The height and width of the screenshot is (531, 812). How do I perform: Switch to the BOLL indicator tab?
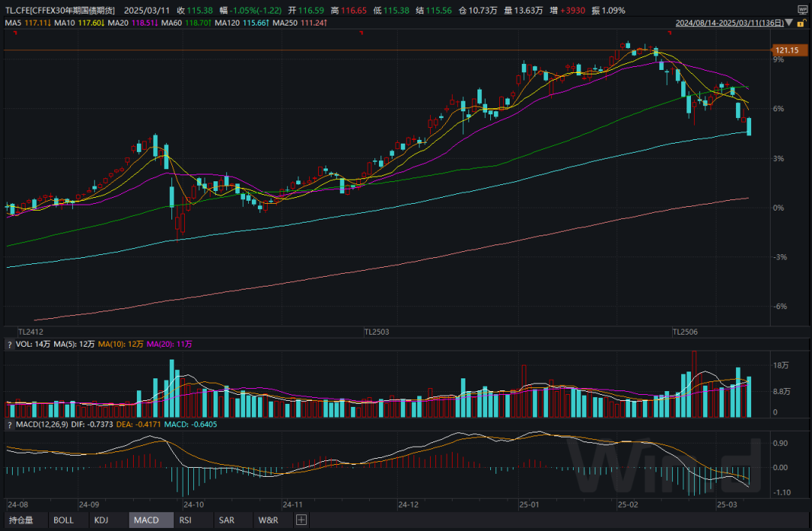pos(64,520)
